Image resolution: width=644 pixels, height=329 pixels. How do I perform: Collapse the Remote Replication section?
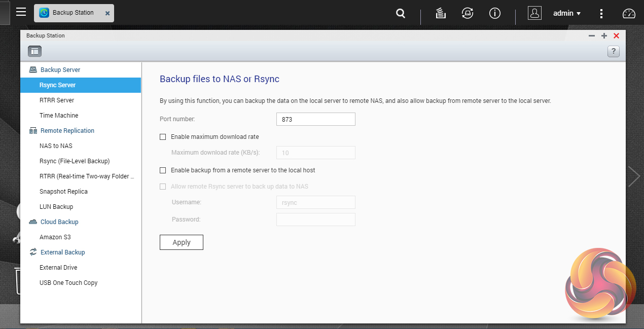pyautogui.click(x=67, y=131)
